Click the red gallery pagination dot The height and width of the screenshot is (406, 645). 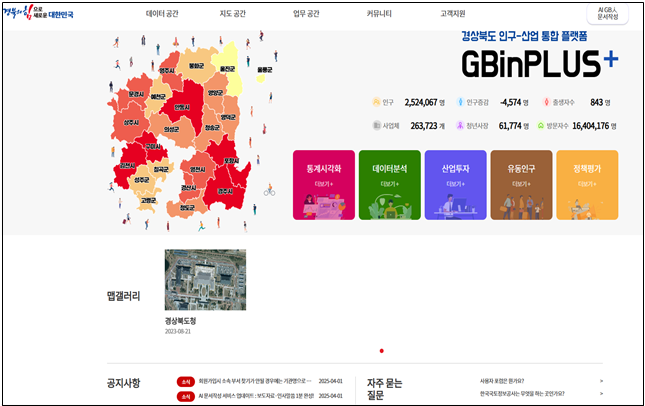point(381,351)
